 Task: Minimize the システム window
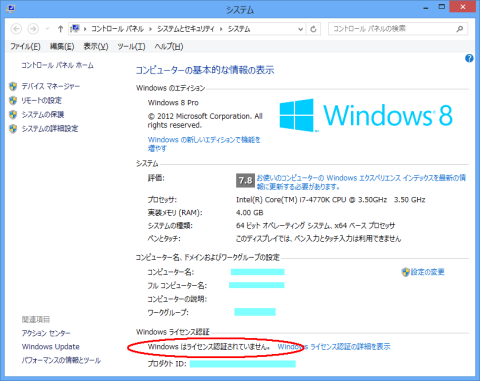(x=426, y=7)
